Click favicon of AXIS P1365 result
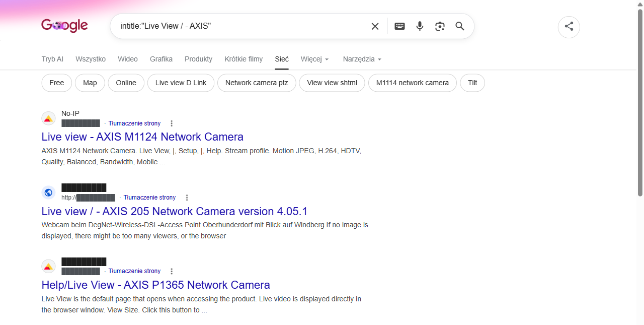The height and width of the screenshot is (325, 644). coord(48,266)
